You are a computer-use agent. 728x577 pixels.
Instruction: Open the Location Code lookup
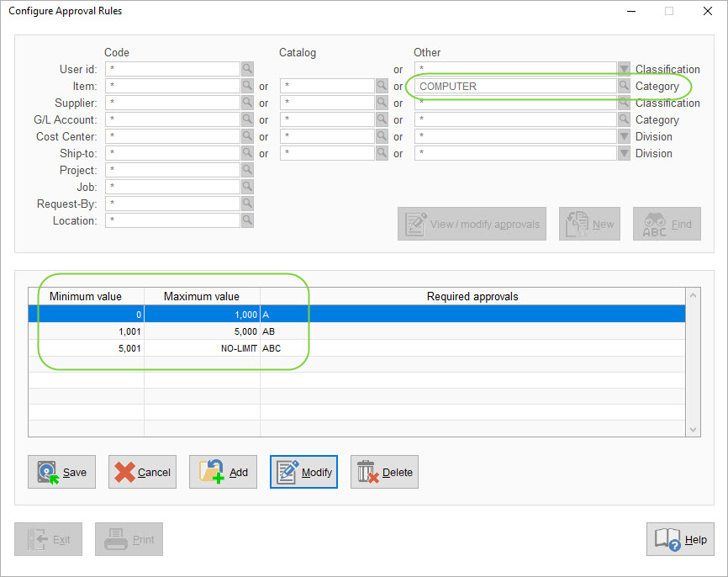(x=248, y=220)
